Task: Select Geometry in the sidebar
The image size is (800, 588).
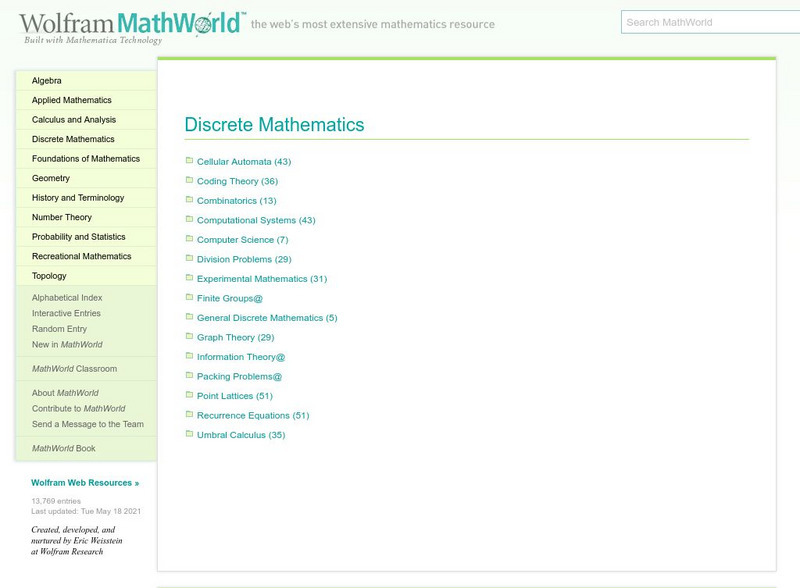Action: pos(86,178)
